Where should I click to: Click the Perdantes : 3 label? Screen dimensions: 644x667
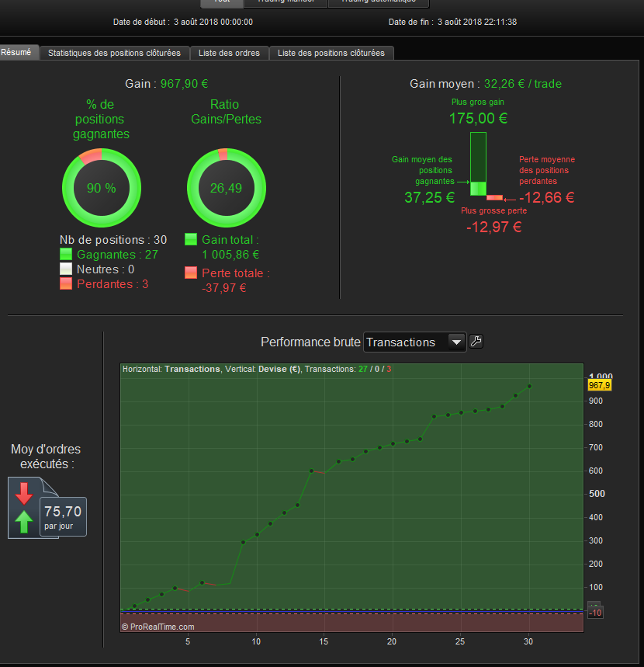113,284
